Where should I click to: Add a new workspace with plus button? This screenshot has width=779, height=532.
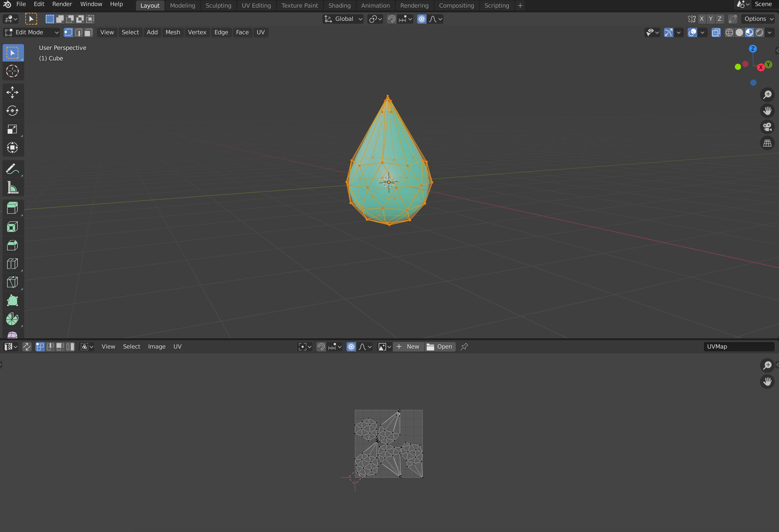(x=520, y=5)
